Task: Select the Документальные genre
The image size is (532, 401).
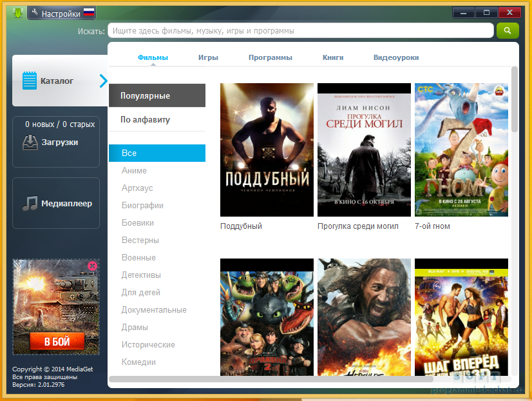Action: [154, 309]
